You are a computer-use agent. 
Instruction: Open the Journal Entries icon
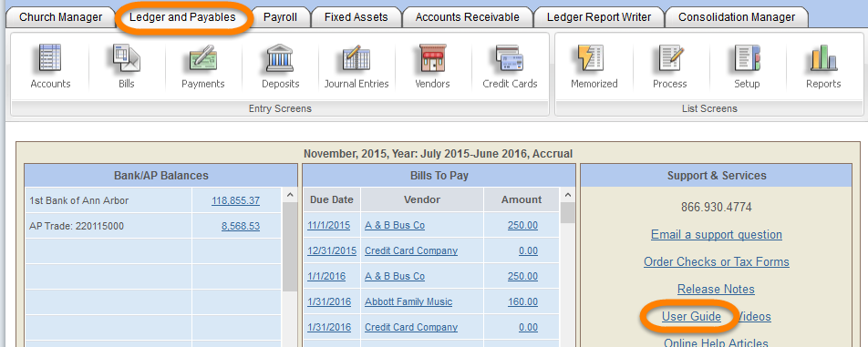(x=356, y=58)
